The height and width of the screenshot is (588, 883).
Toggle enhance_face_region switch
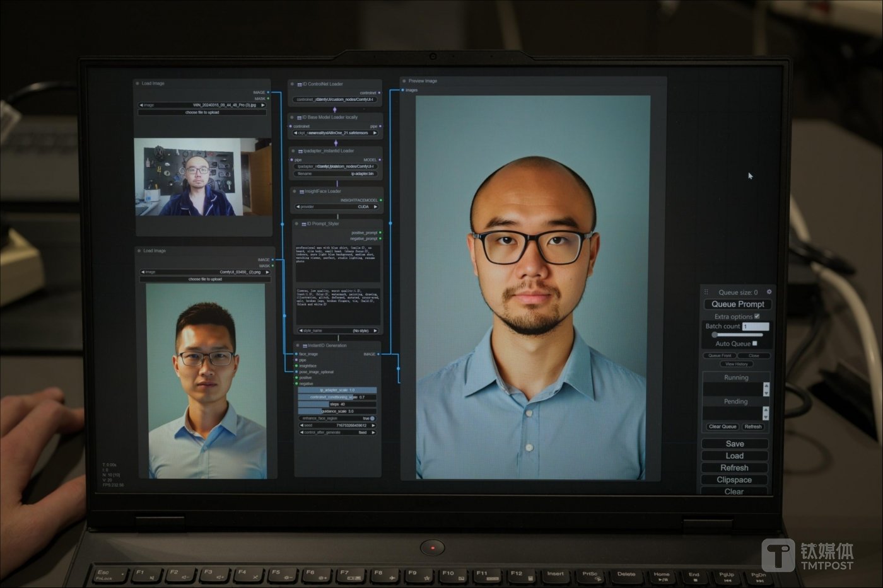coord(371,418)
